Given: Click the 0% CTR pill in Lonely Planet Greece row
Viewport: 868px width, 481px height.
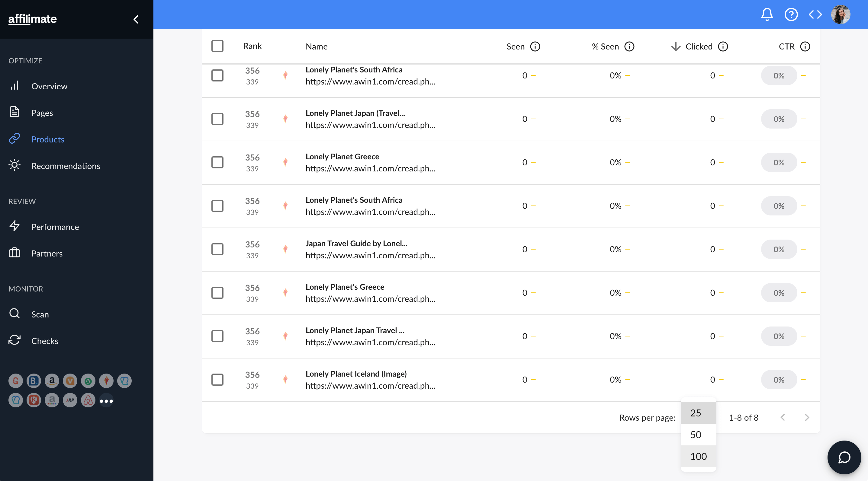Looking at the screenshot, I should [x=779, y=163].
